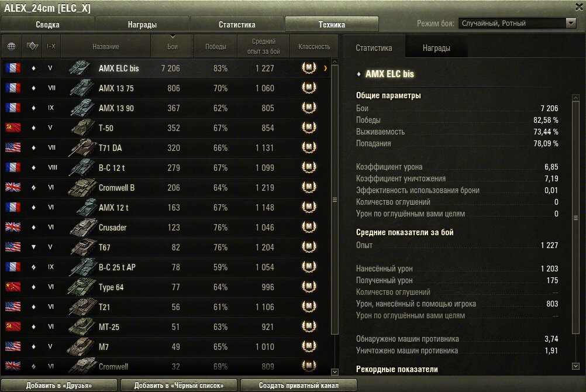
Task: Select T67 tank icon
Action: pos(83,247)
